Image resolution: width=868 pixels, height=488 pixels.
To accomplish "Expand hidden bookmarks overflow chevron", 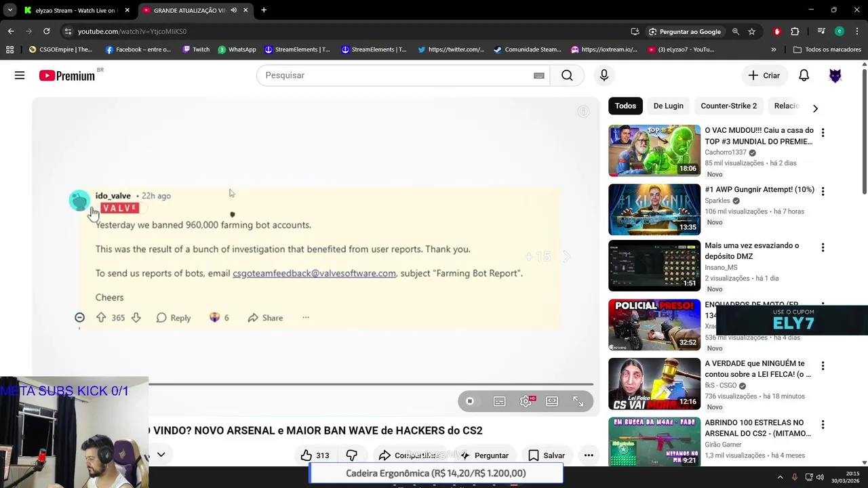I will pyautogui.click(x=774, y=49).
